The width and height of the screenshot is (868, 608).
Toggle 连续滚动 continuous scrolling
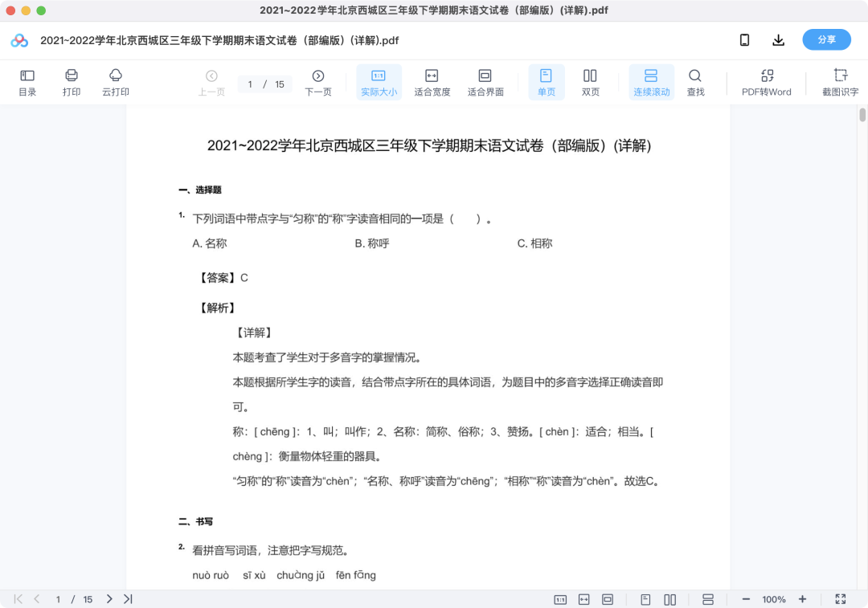point(651,83)
